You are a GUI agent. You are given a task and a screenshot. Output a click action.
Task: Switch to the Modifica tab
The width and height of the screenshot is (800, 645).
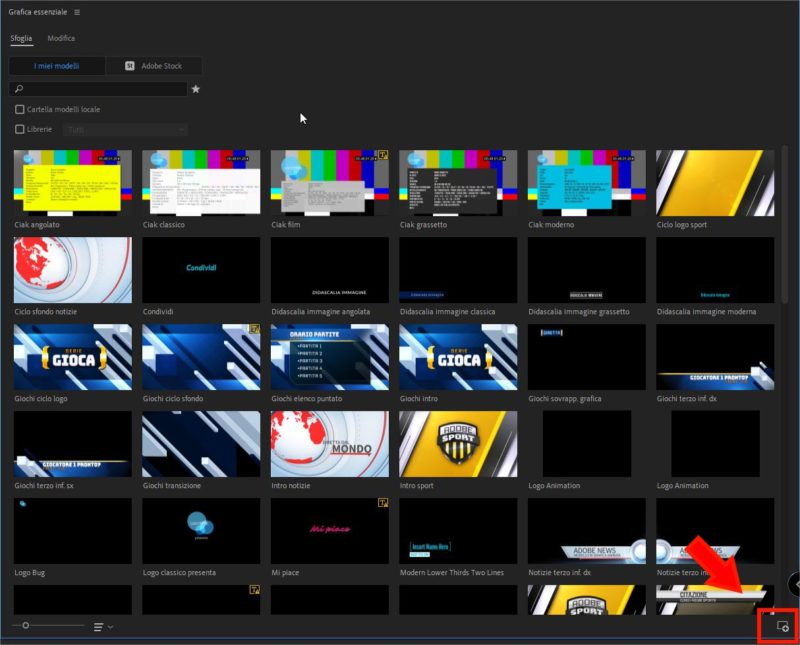60,38
